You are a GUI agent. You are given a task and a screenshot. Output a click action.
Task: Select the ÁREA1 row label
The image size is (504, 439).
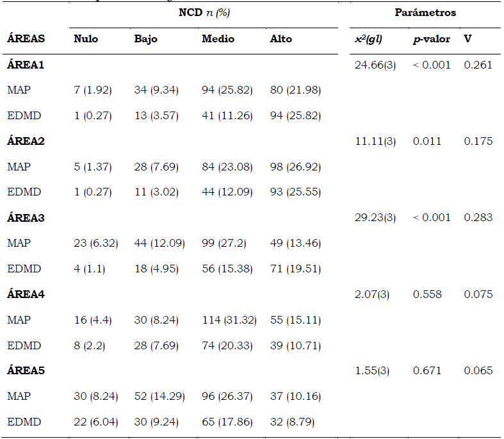[x=26, y=65]
